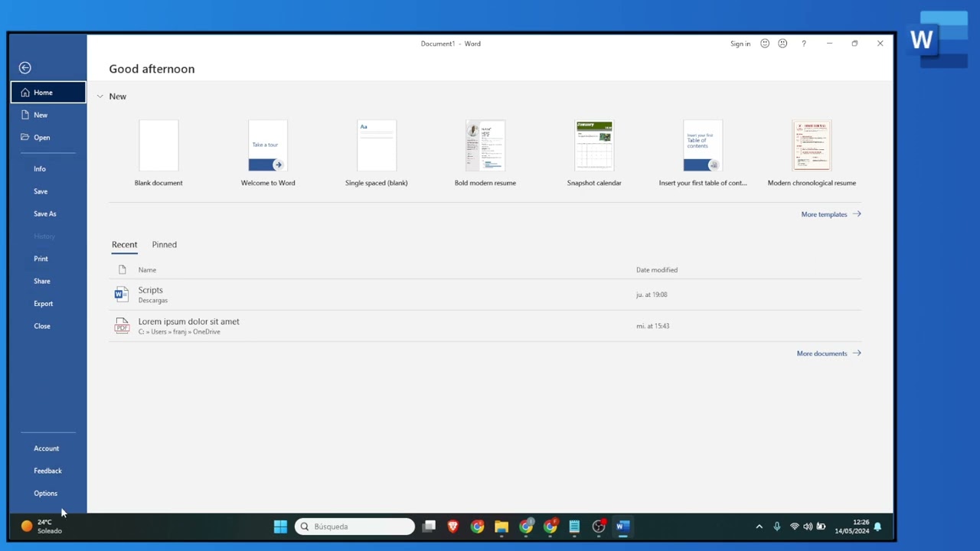Click the file type icon column header
The image size is (980, 551).
(122, 270)
